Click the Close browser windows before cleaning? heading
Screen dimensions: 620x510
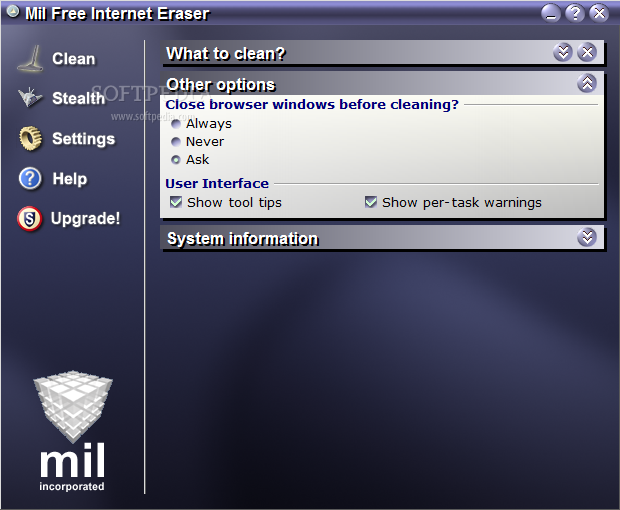click(312, 104)
